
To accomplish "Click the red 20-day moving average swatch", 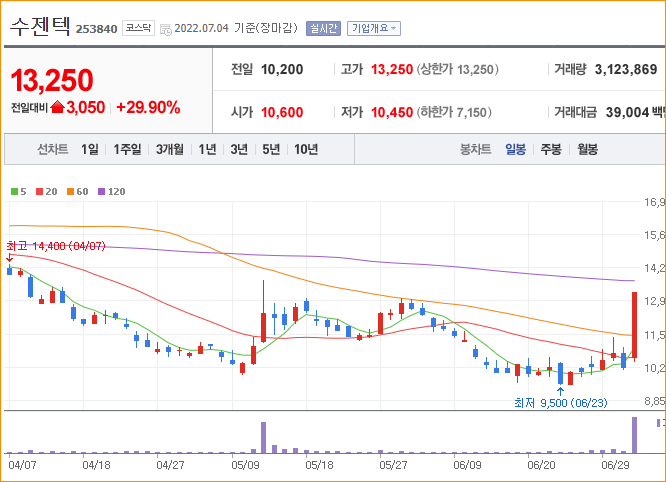I will [40, 192].
